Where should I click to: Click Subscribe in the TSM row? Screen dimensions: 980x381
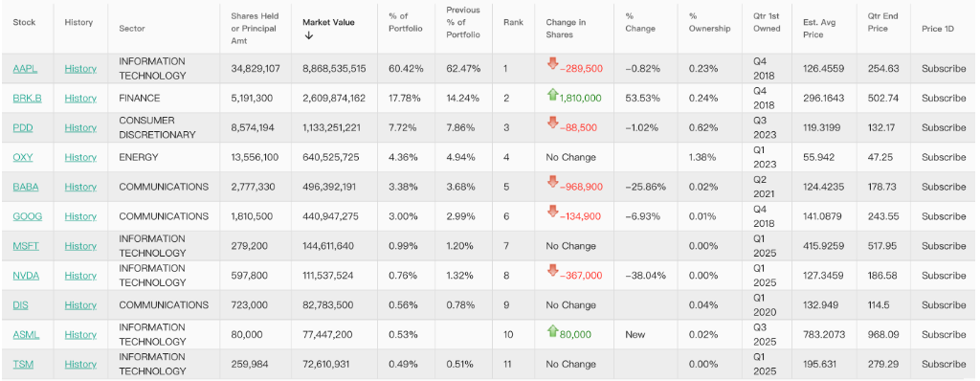(x=944, y=364)
